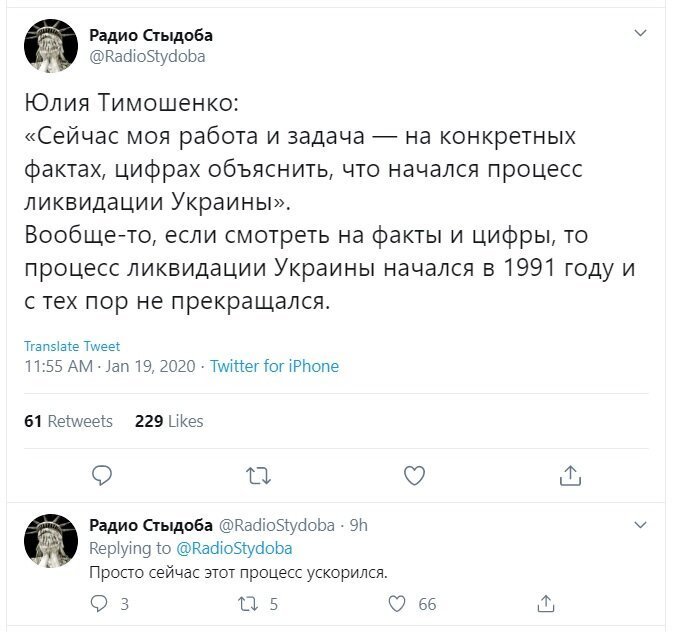The width and height of the screenshot is (676, 632).
Task: Expand the reply tweet's chevron menu
Action: [x=641, y=525]
